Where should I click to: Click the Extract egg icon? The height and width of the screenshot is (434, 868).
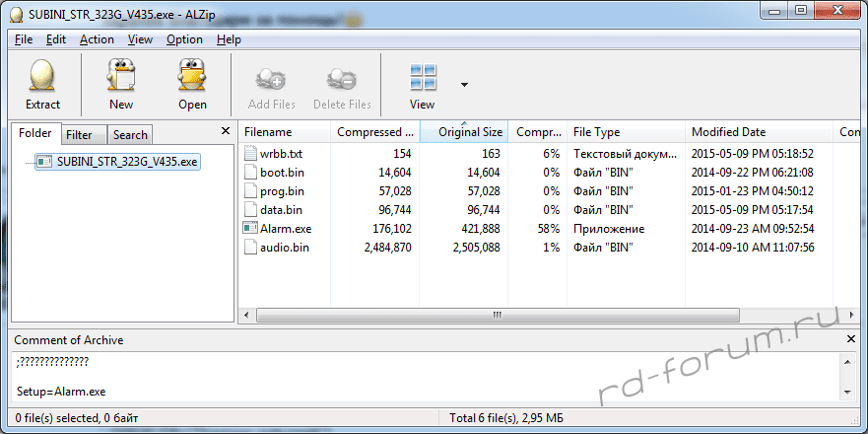click(x=42, y=76)
